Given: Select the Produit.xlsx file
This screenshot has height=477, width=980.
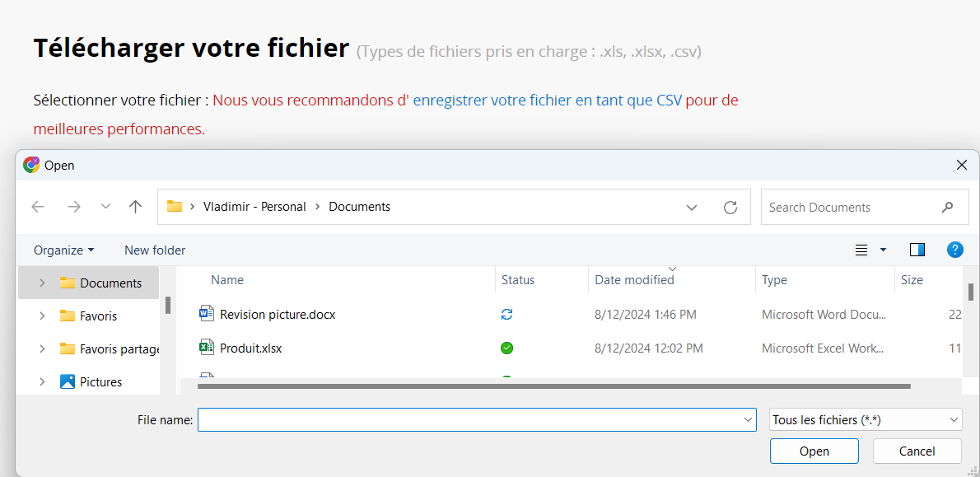Looking at the screenshot, I should click(x=250, y=348).
